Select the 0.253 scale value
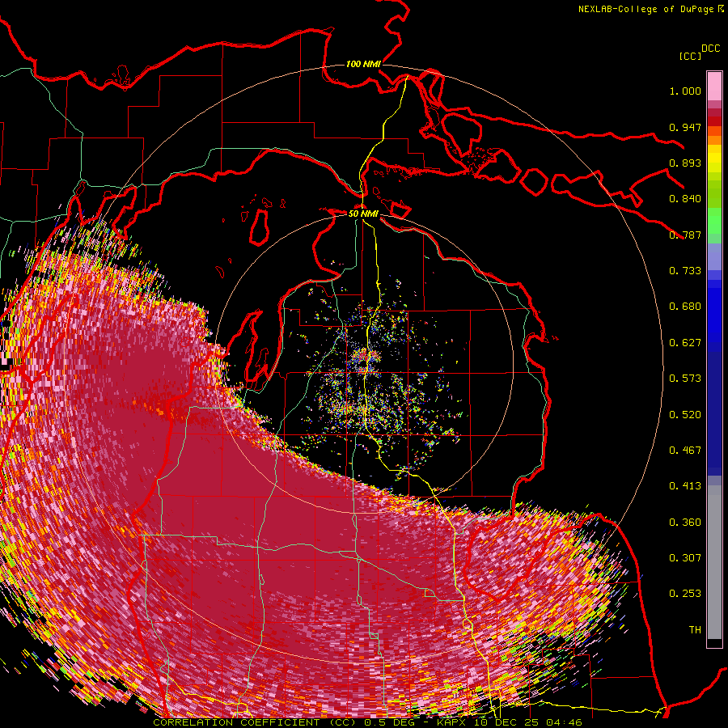This screenshot has height=728, width=728. coord(685,594)
